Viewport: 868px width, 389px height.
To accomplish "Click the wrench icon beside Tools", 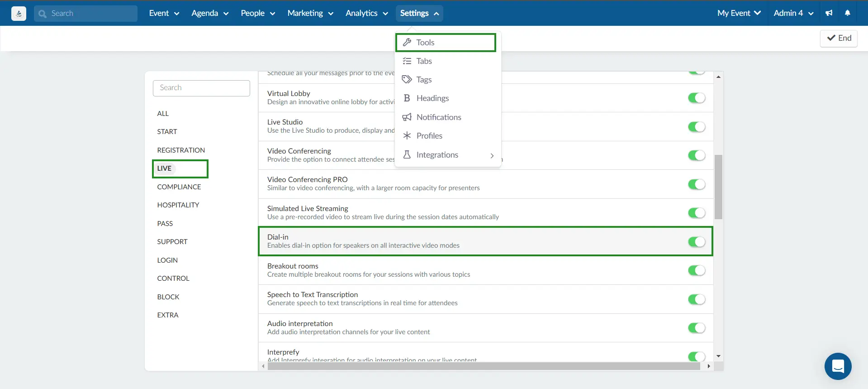I will click(407, 42).
